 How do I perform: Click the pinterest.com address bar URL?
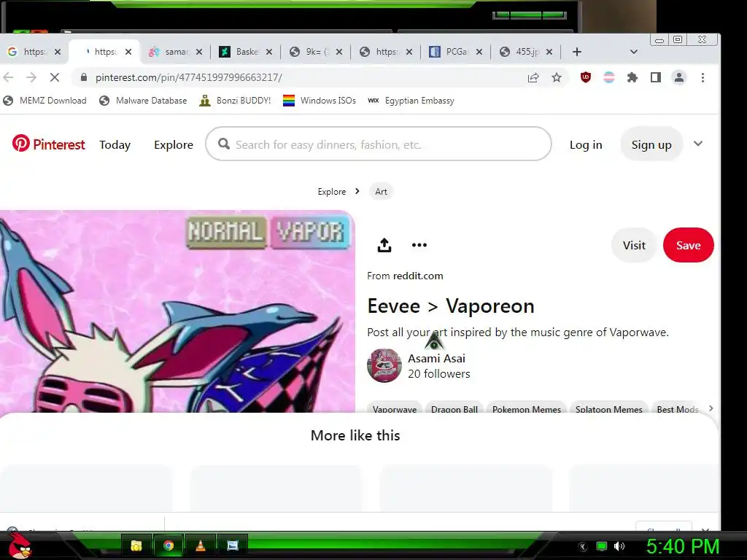189,77
